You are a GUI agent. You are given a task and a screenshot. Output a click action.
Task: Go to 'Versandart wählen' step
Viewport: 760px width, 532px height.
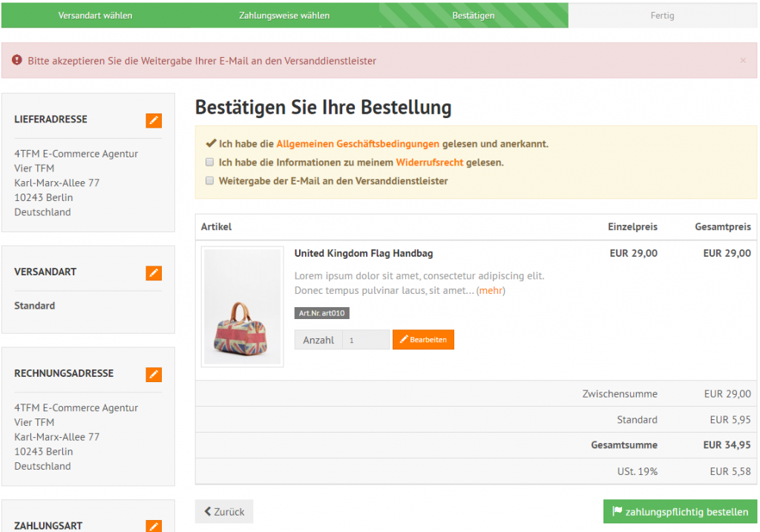pos(95,16)
